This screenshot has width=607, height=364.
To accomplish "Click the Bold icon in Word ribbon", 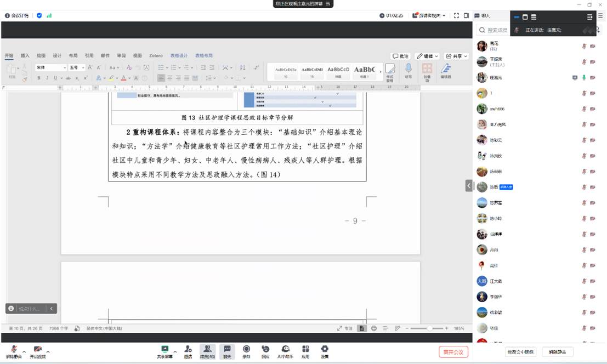I will 39,78.
